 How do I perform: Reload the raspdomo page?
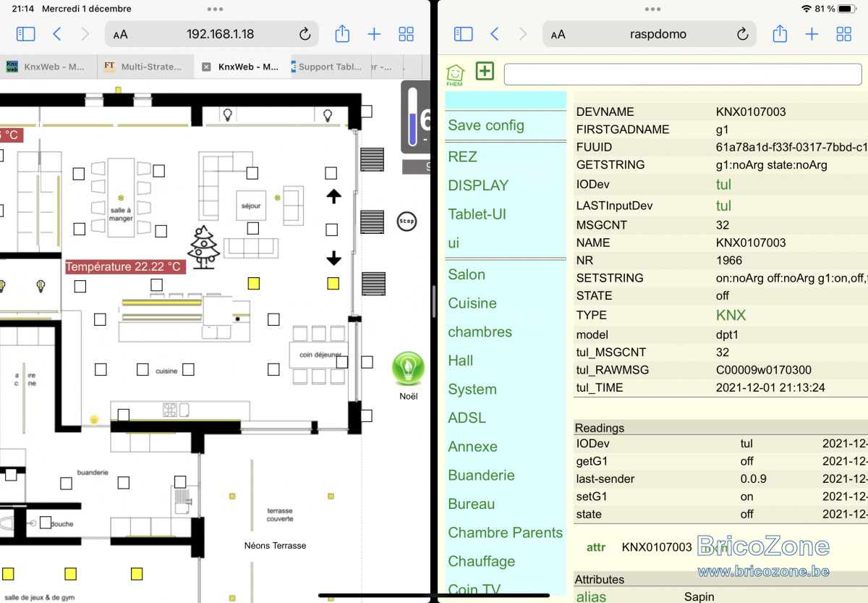point(742,34)
